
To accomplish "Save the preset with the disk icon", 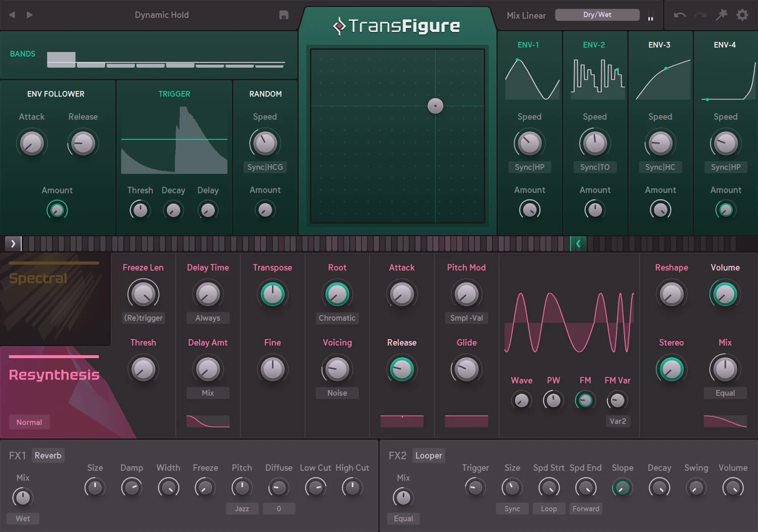I will 283,15.
